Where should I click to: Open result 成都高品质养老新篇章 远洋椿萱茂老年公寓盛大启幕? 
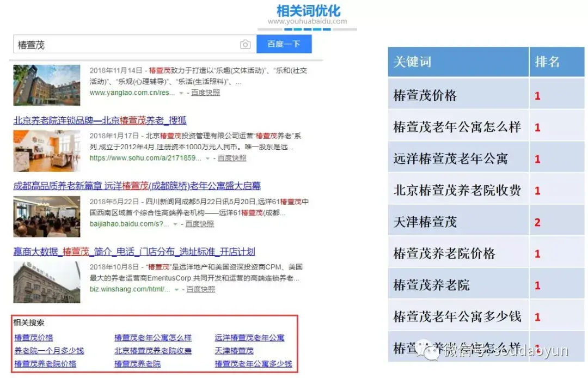[x=137, y=186]
